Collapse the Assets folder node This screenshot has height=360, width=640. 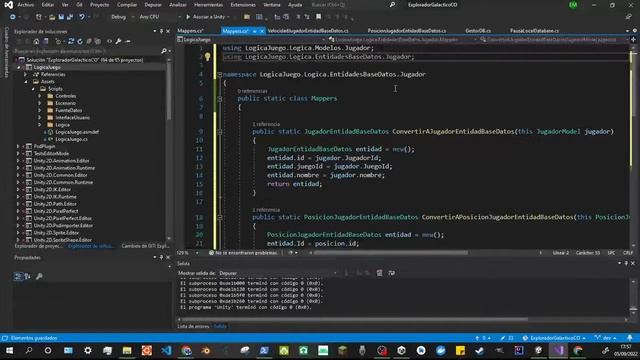26,82
